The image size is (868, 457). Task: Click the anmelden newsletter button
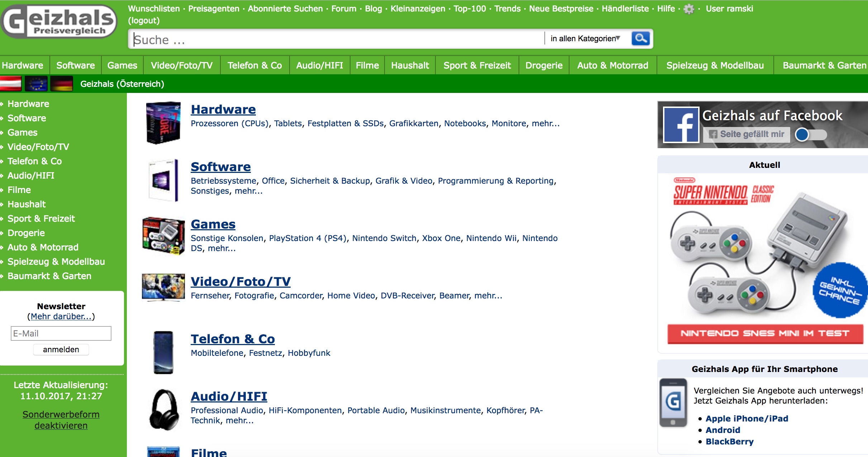(61, 349)
